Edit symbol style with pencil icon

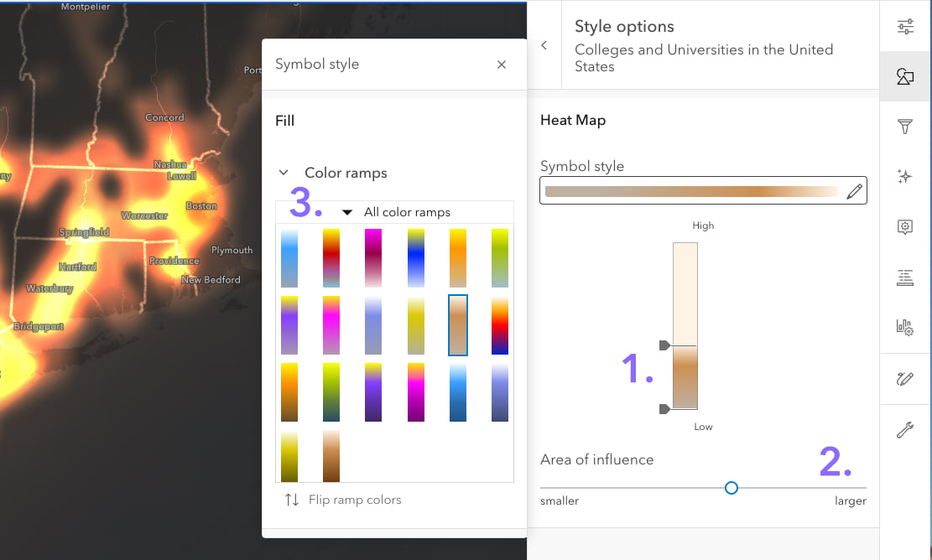tap(854, 192)
